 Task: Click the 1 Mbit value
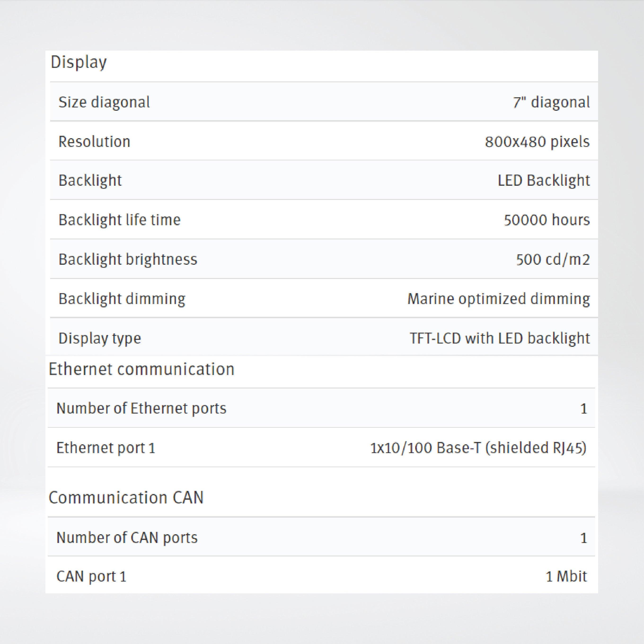tap(566, 576)
